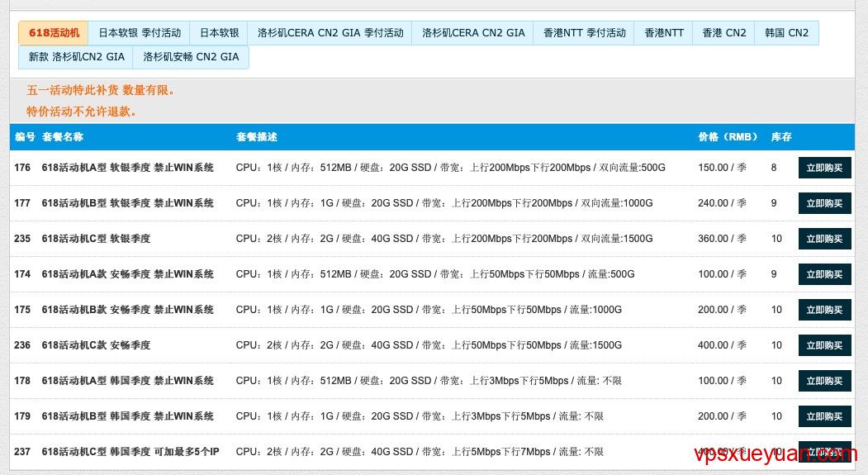Open the 新款 洛杉矶CN2 GIA tab
868x475 pixels.
pyautogui.click(x=77, y=57)
